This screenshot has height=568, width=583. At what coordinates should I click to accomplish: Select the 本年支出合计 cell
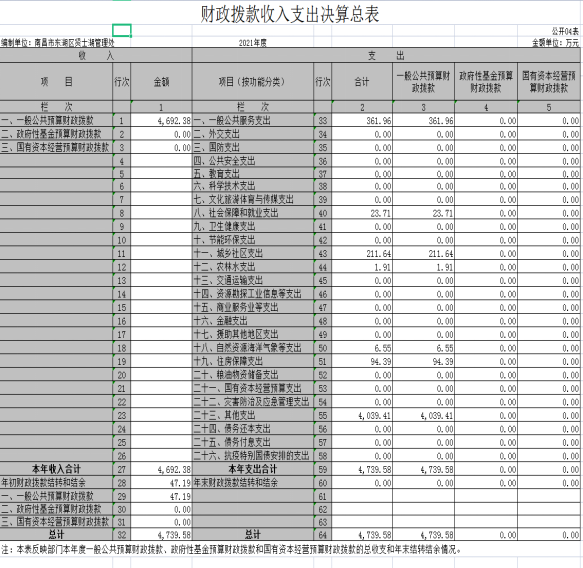253,469
